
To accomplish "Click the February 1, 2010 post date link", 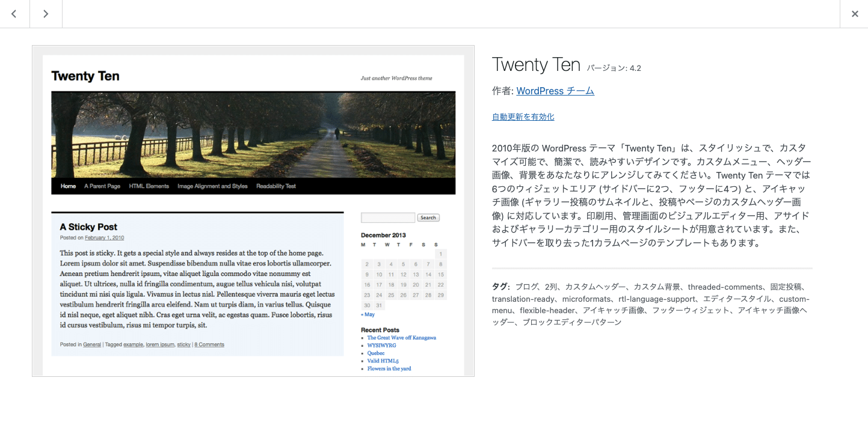I will pos(104,237).
